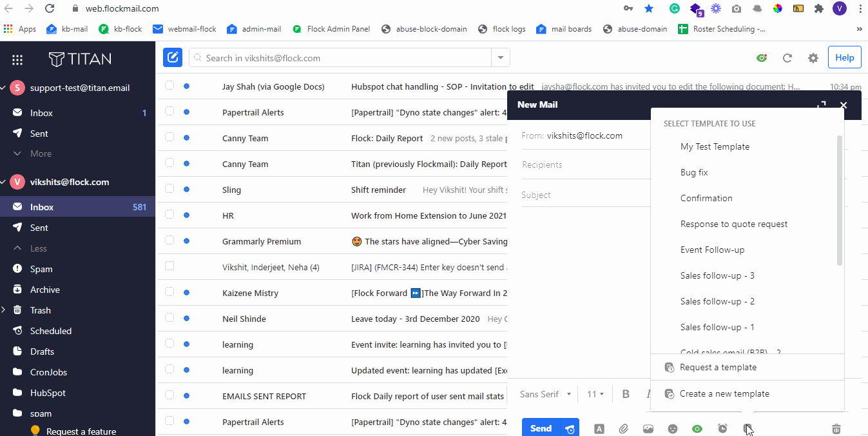Viewport: 868px width, 436px height.
Task: Collapse folders with Less under vikshits account
Action: click(x=31, y=248)
